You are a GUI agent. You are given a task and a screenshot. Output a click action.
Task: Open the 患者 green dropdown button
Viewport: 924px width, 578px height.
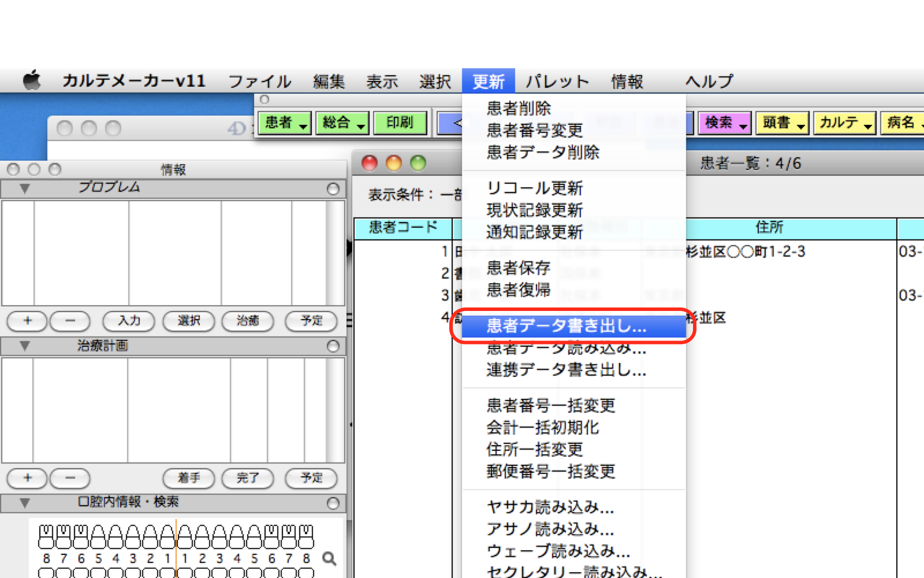(x=285, y=123)
